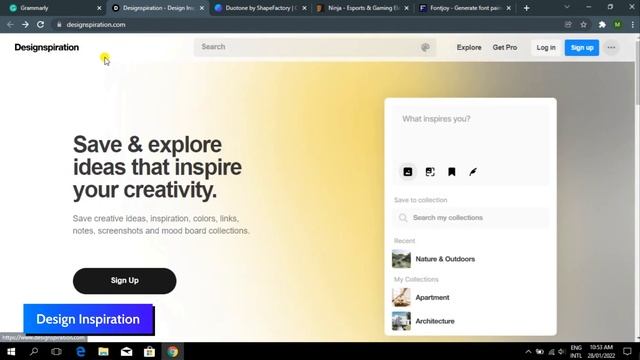Go forward in browser
This screenshot has width=640, height=360.
point(25,24)
